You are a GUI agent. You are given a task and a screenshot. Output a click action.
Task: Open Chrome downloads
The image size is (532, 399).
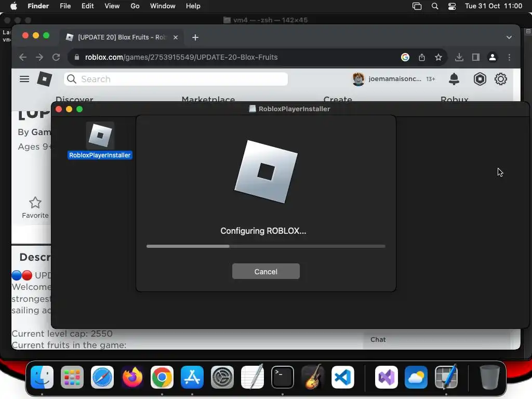459,57
